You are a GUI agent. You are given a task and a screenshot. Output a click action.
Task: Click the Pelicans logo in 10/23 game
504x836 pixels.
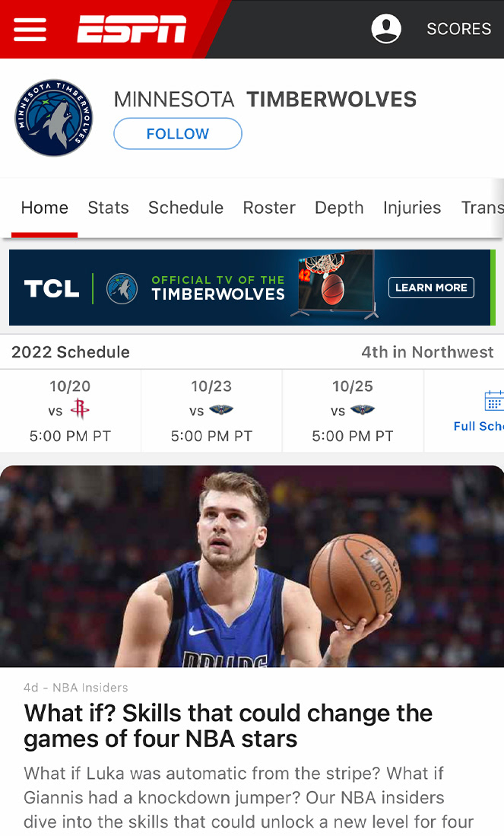221,410
